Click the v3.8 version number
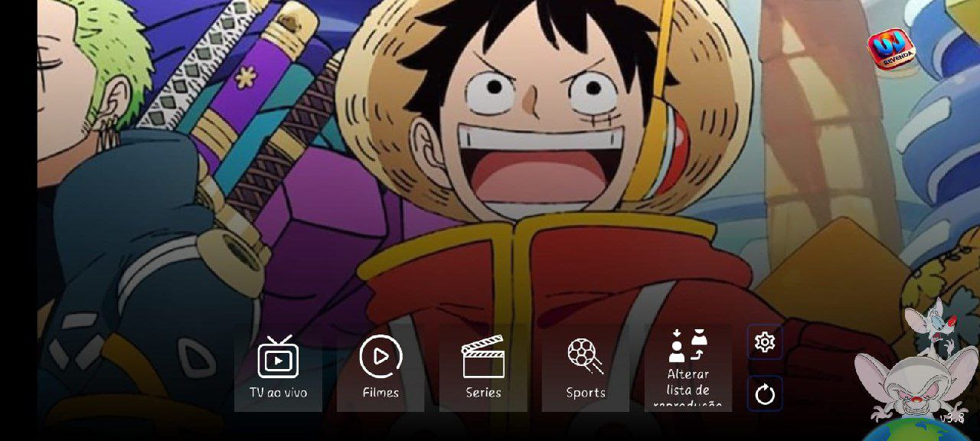 point(952,418)
